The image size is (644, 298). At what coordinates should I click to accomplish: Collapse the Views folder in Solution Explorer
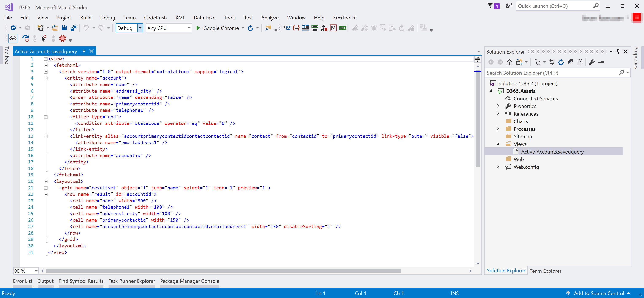tap(498, 144)
